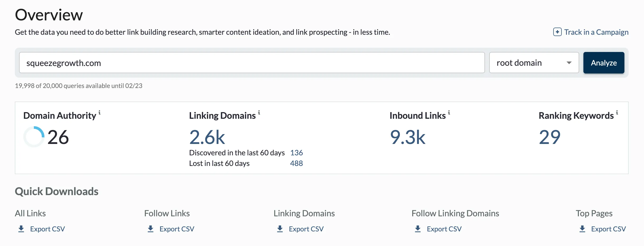
Task: Open Track in a Campaign link
Action: tap(596, 32)
